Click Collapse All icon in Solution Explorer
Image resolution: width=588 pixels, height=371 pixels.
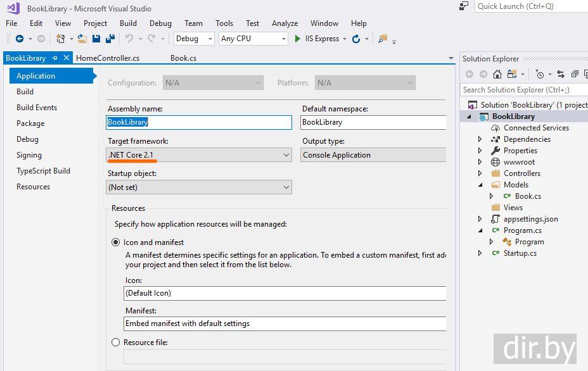pos(574,74)
